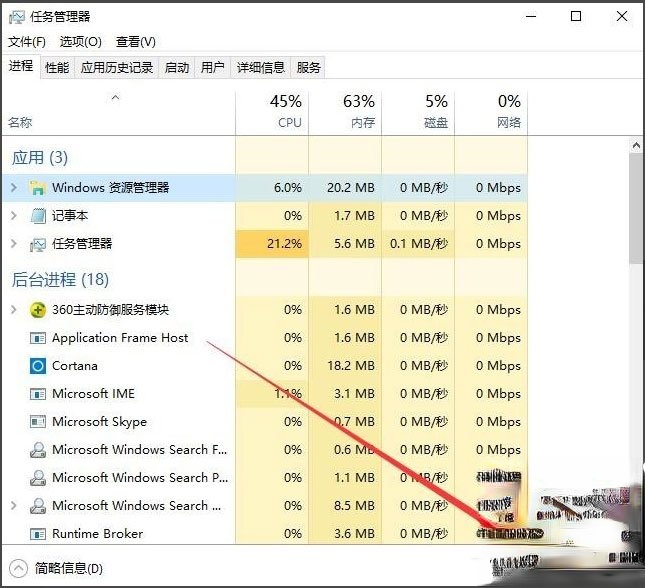Click the 20.2 MB memory value

click(x=351, y=188)
